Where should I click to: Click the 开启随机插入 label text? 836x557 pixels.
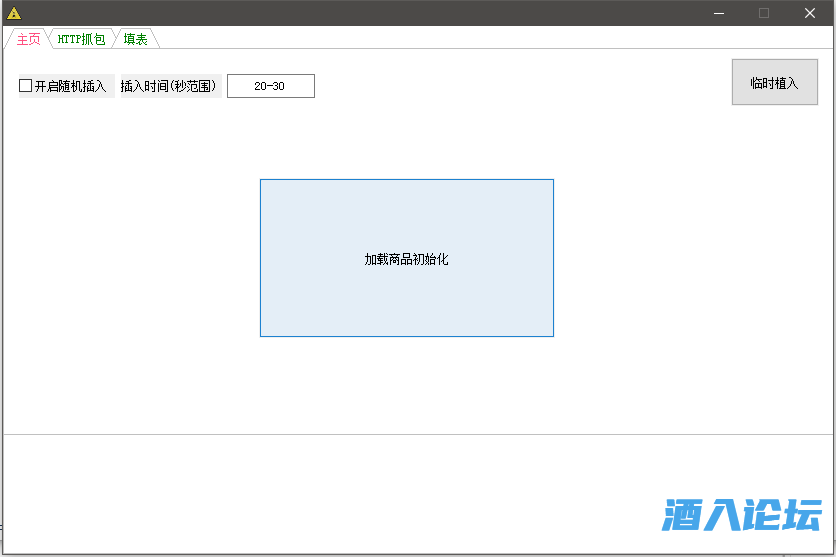click(70, 86)
